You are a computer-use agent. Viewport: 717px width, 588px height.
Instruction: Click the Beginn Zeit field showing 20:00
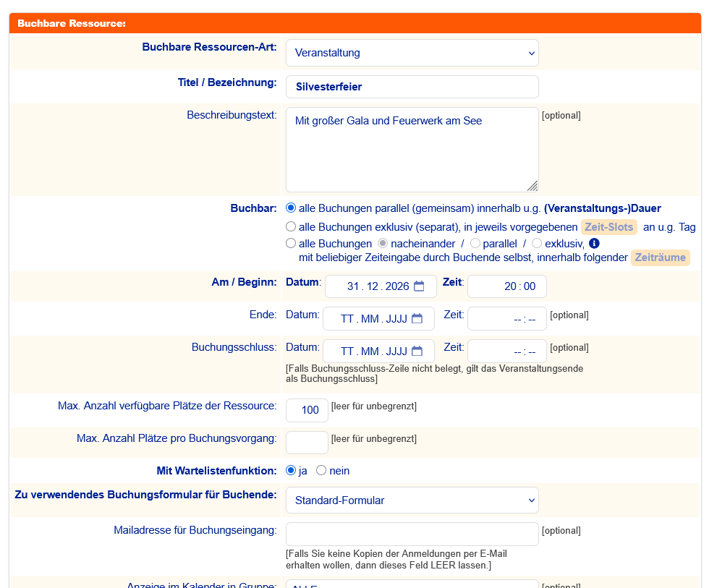click(506, 286)
